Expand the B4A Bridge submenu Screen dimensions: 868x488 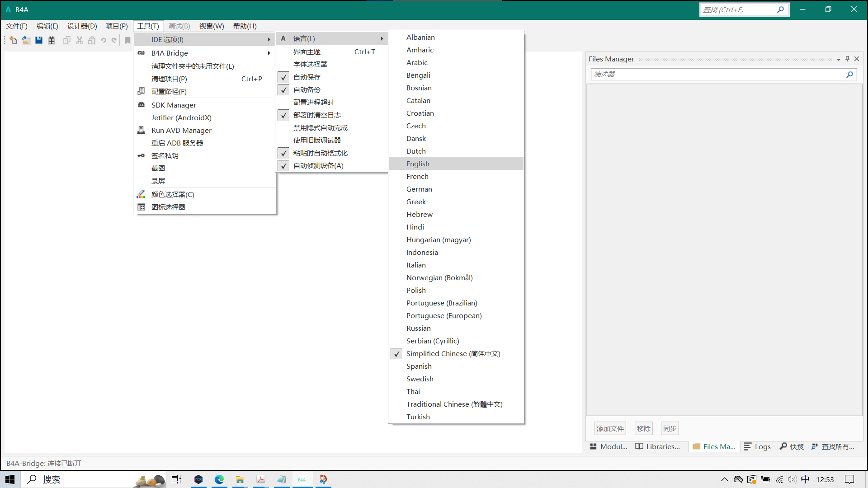point(205,53)
